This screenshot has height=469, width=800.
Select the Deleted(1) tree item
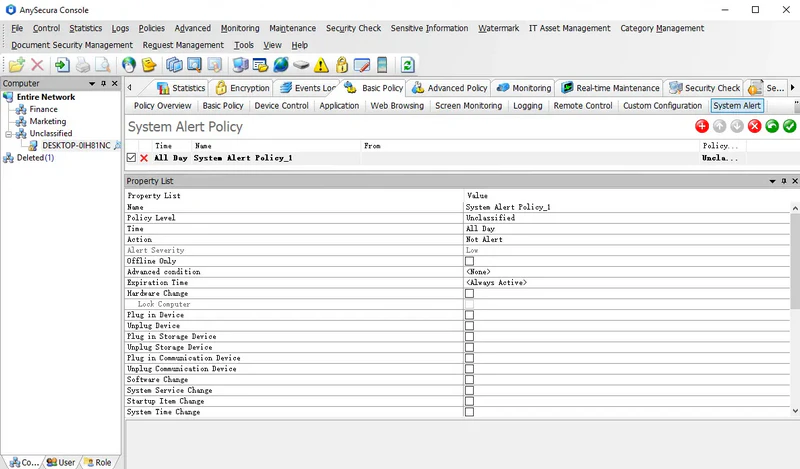pyautogui.click(x=35, y=158)
